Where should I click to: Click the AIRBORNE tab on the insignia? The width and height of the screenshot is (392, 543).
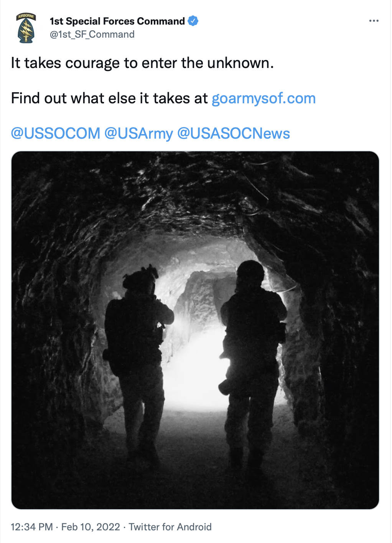(26, 17)
